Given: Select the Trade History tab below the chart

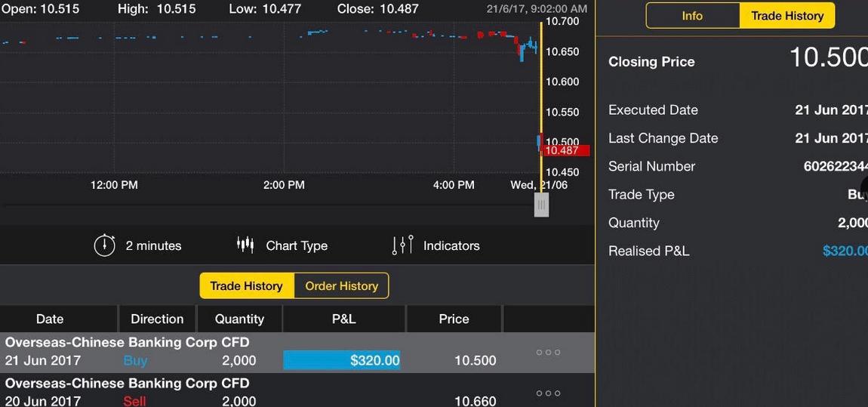Looking at the screenshot, I should pyautogui.click(x=246, y=286).
